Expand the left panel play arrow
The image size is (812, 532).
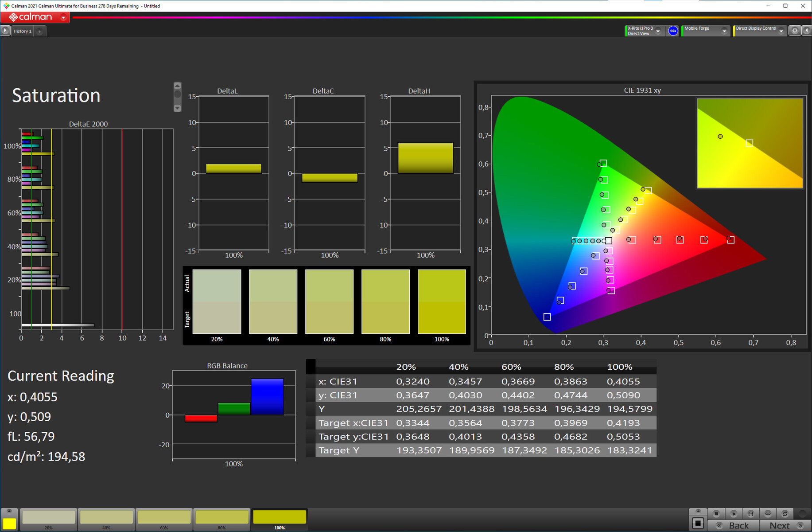point(5,31)
